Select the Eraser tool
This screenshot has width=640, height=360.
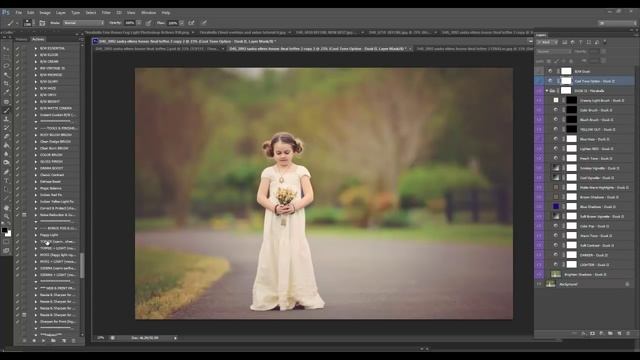coord(6,136)
